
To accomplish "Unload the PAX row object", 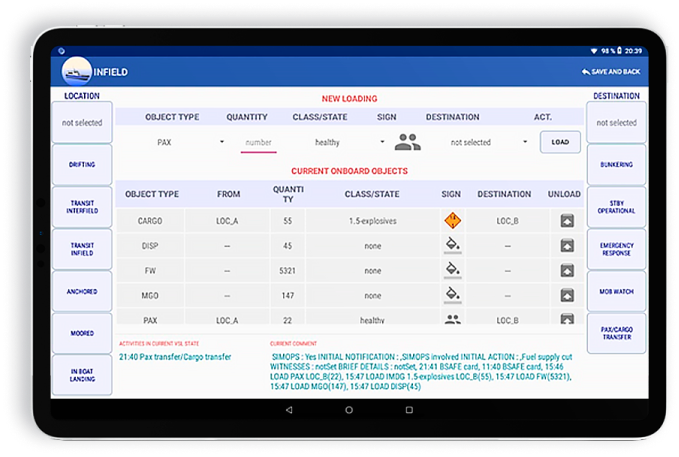I will click(567, 319).
